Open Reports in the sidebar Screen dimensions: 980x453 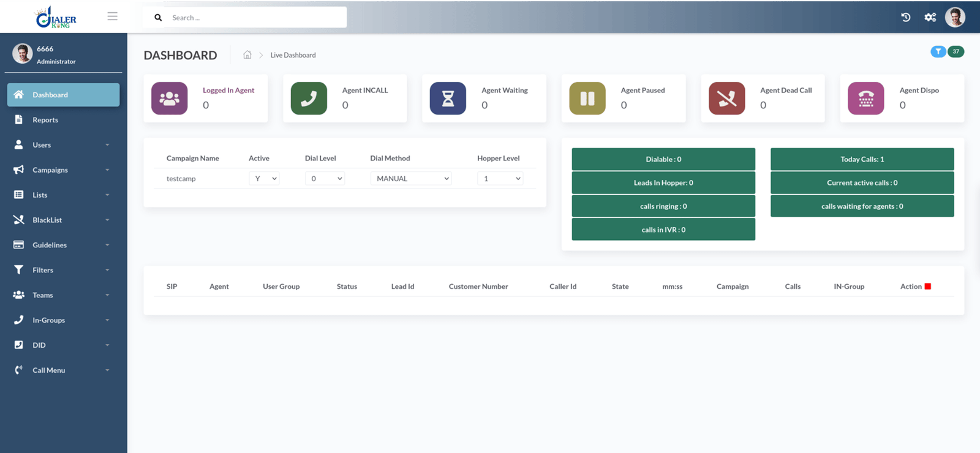45,120
